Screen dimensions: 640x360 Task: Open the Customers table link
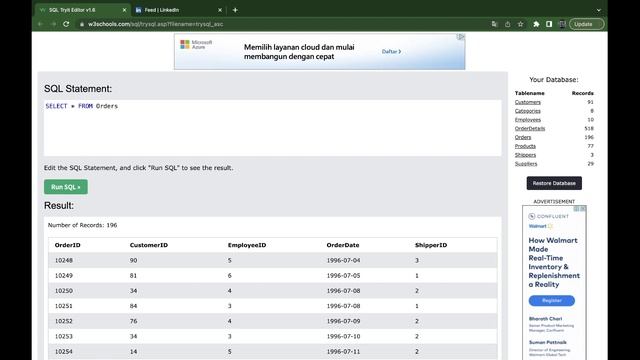click(527, 102)
